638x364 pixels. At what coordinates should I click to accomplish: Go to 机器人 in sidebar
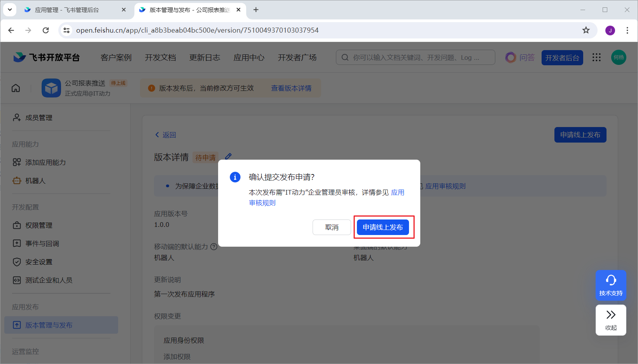(35, 181)
